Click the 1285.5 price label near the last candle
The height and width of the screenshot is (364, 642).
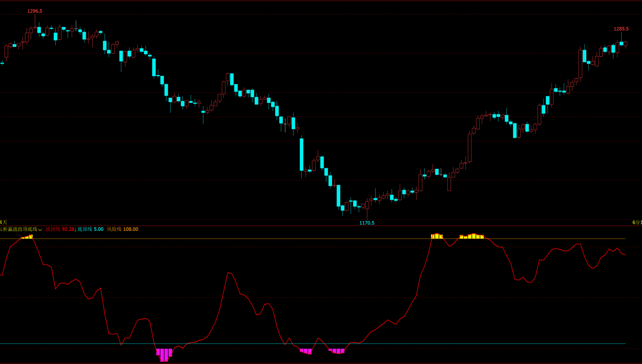click(621, 29)
